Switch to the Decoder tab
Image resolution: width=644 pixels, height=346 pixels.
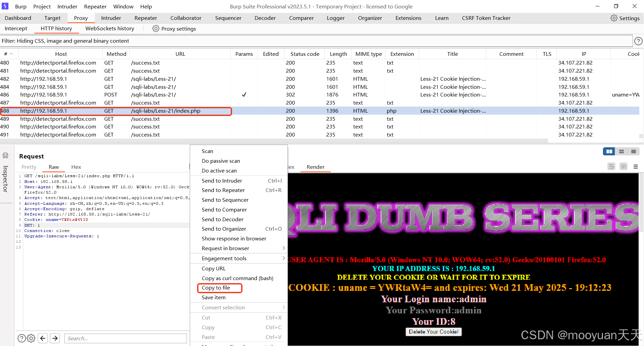pyautogui.click(x=265, y=18)
